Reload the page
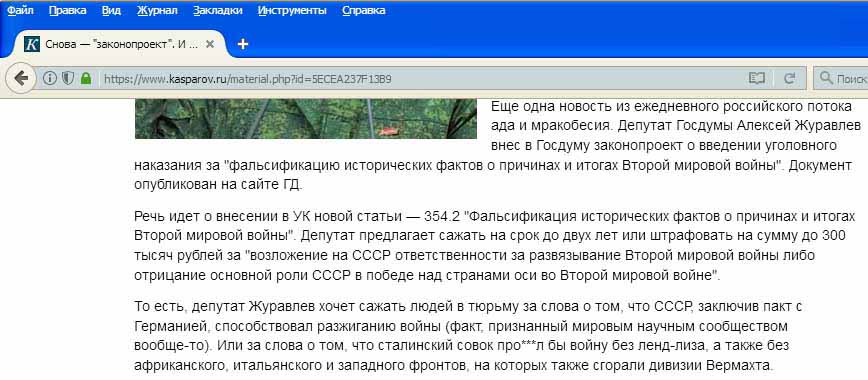The height and width of the screenshot is (380, 868). 790,79
